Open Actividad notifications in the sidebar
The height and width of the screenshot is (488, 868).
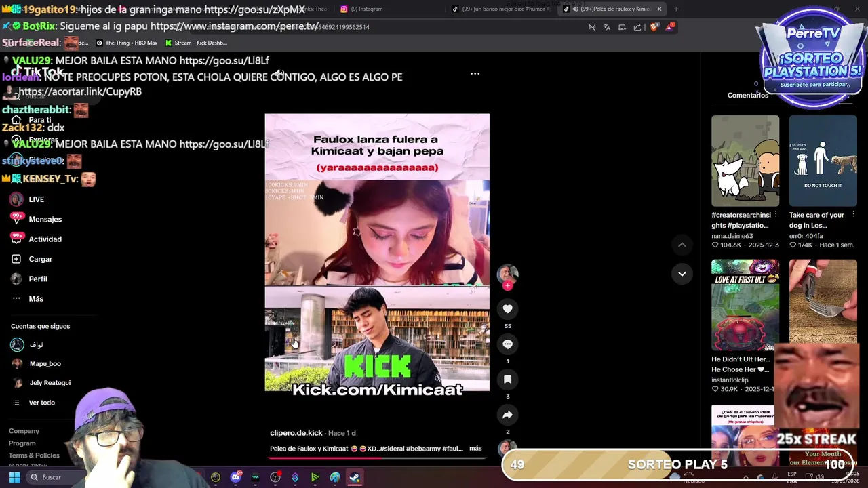[45, 239]
